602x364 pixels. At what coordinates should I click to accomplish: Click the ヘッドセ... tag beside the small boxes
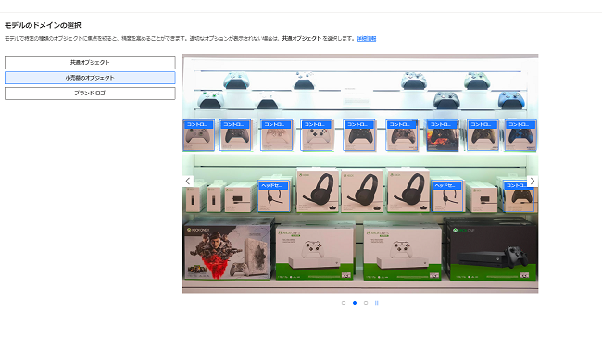(x=274, y=185)
